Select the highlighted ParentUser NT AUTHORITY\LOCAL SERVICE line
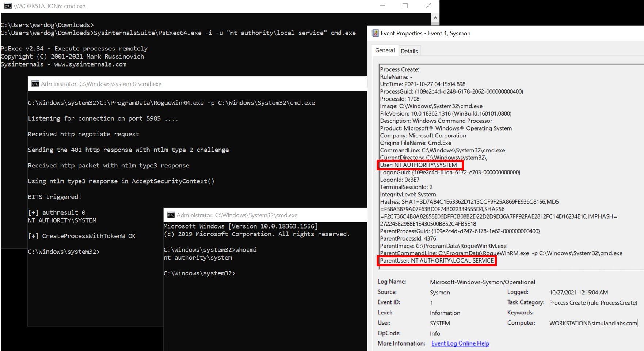 point(436,261)
